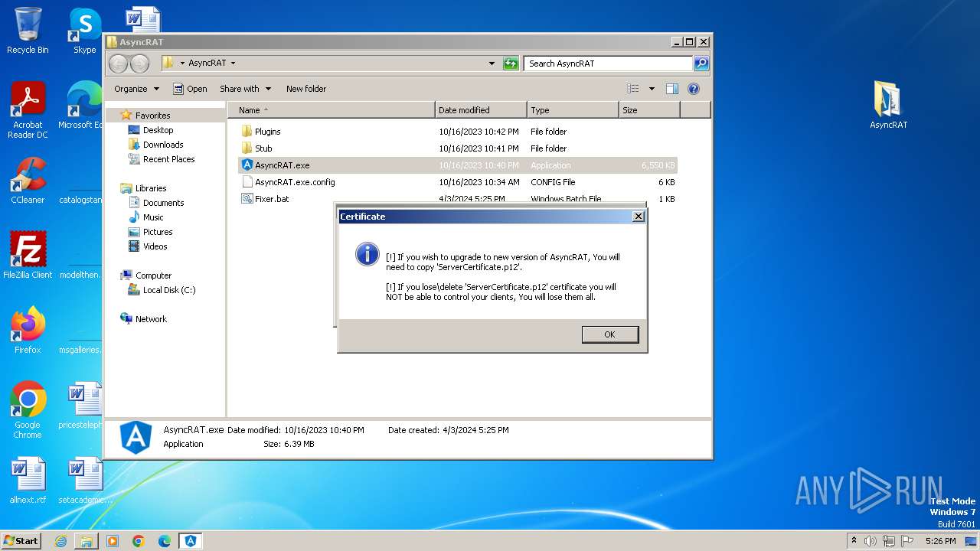Click Network in navigation pane

[x=151, y=319]
